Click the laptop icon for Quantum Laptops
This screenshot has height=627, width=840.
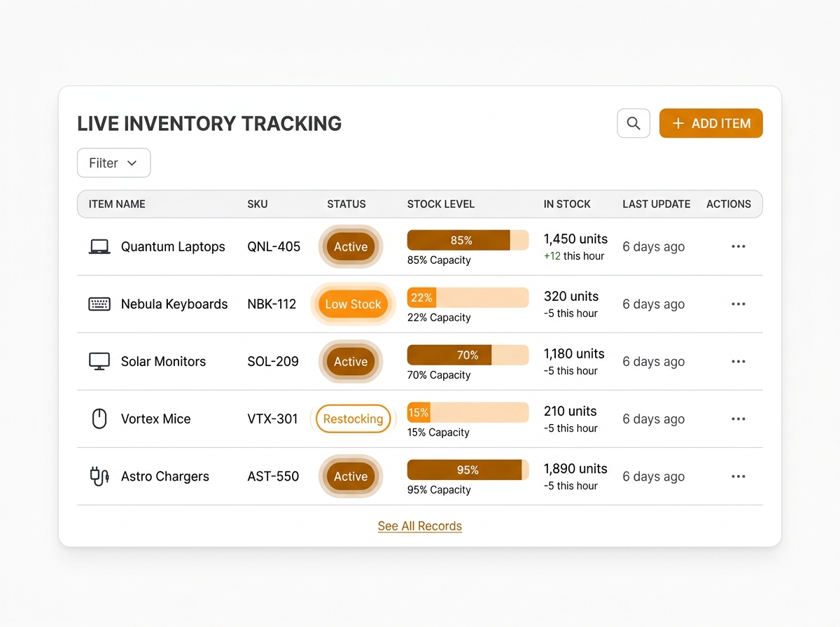tap(99, 246)
